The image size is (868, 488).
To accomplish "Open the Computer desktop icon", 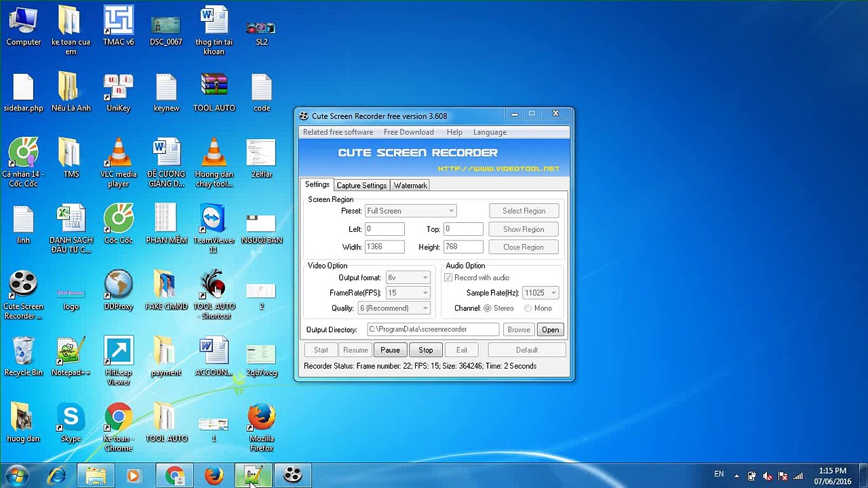I will pyautogui.click(x=23, y=27).
